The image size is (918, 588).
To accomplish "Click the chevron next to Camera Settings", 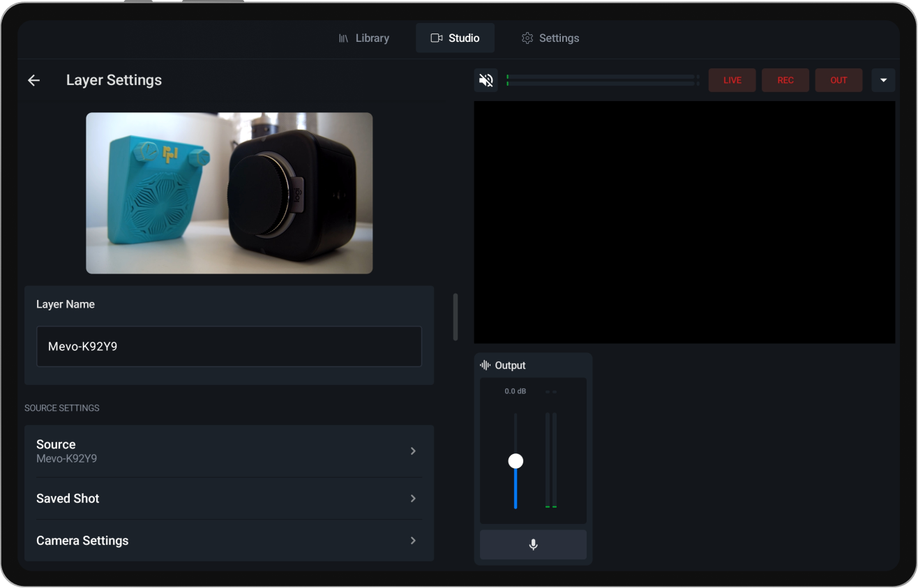I will pyautogui.click(x=413, y=541).
